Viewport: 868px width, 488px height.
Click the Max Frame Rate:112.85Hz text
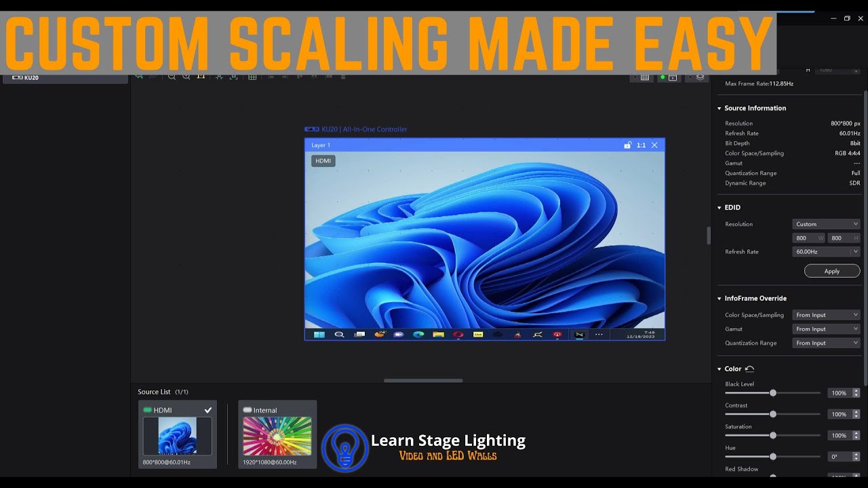pyautogui.click(x=759, y=83)
